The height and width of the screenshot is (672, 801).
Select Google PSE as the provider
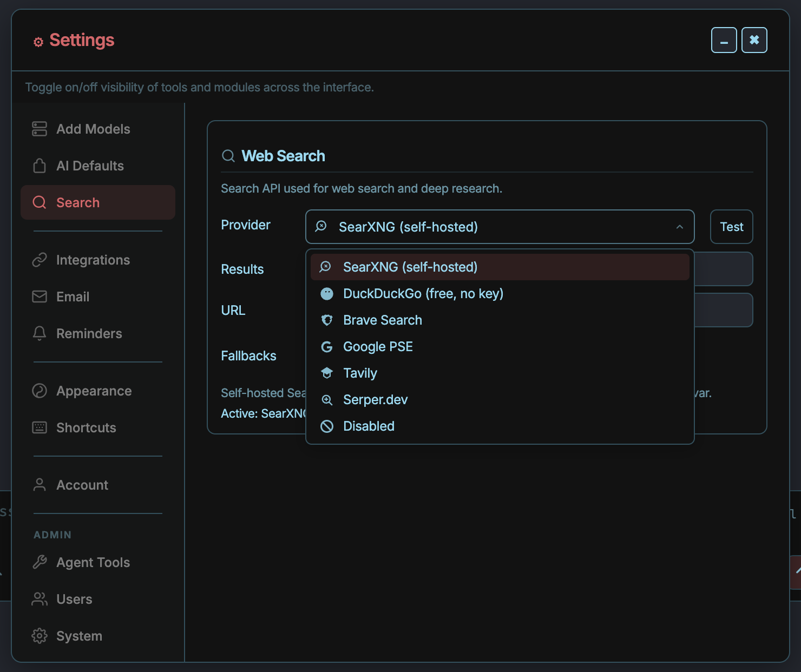pyautogui.click(x=500, y=346)
